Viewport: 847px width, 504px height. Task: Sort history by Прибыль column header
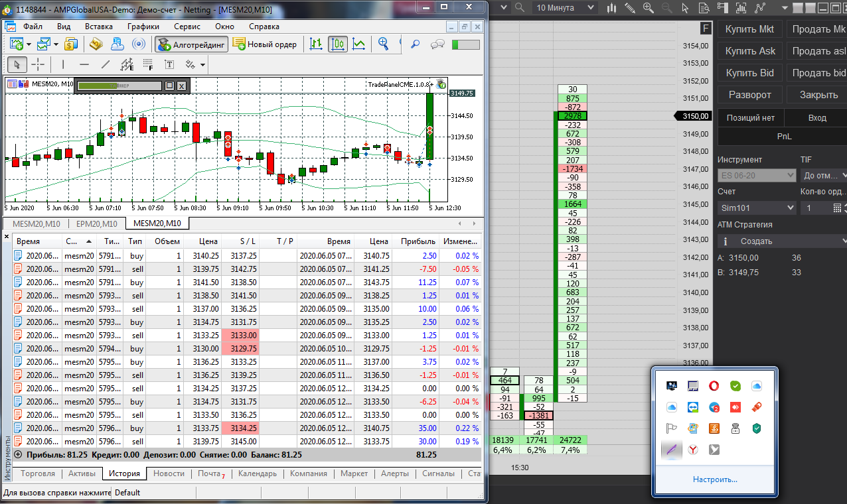pyautogui.click(x=416, y=241)
